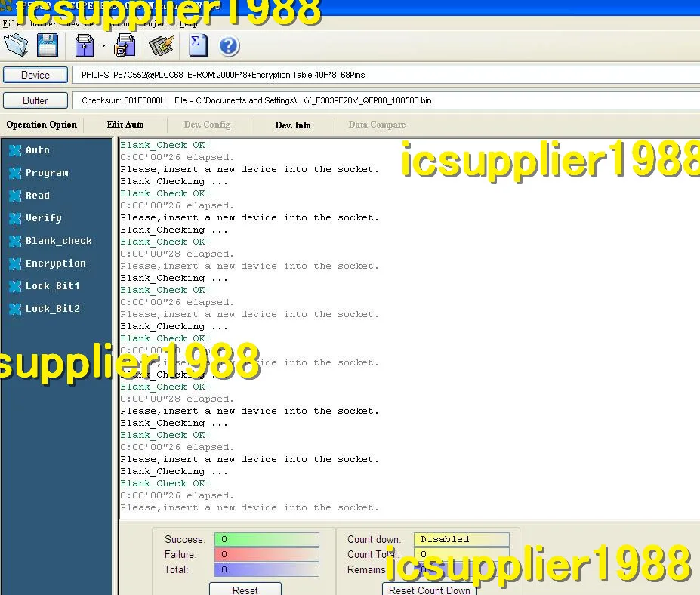Run the Auto operation label

[38, 150]
